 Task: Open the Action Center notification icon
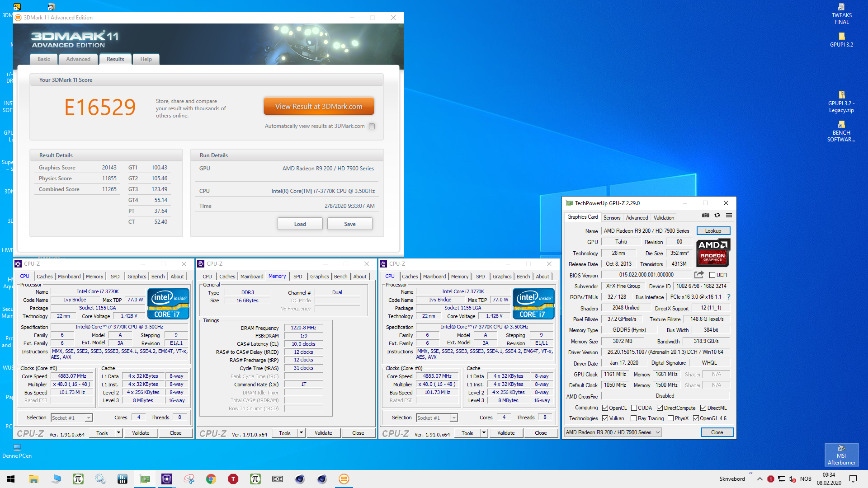pyautogui.click(x=853, y=479)
